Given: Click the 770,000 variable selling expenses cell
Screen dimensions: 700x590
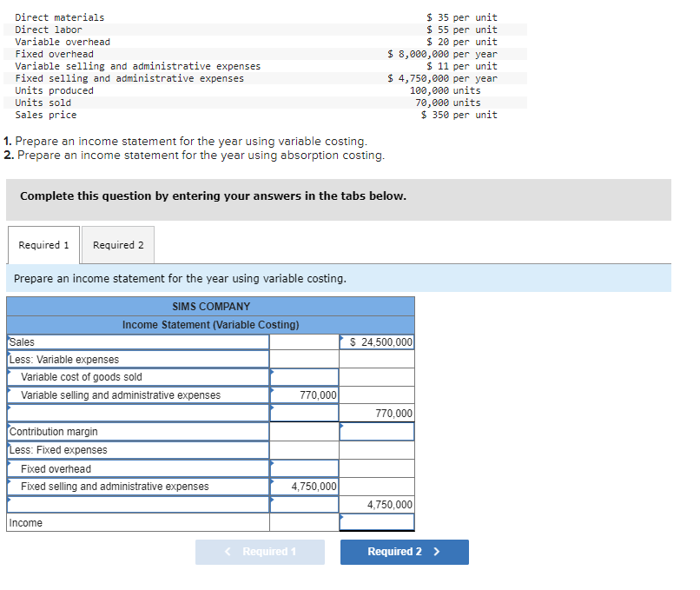Looking at the screenshot, I should [x=304, y=395].
